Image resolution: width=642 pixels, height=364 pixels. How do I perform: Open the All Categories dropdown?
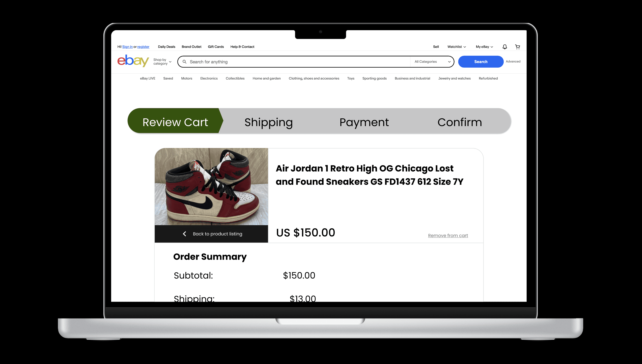[x=432, y=62]
